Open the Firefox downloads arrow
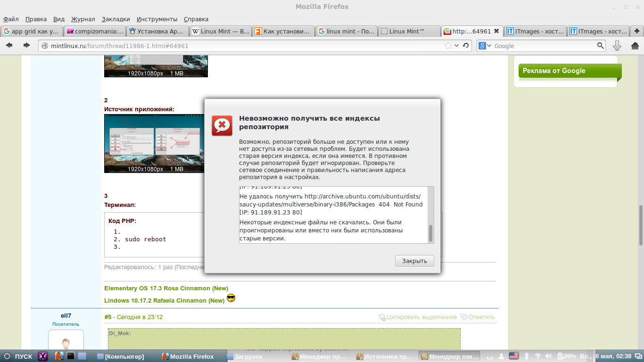644x362 pixels. (617, 46)
